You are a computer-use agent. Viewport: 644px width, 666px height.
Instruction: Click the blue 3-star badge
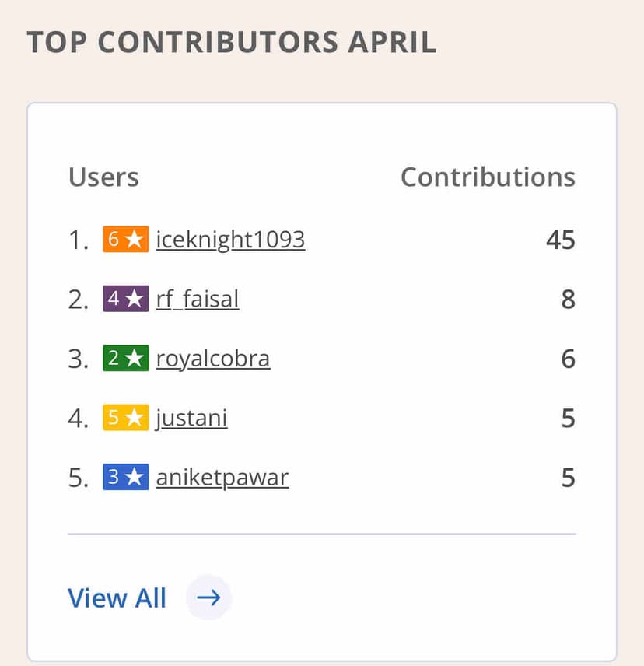[125, 478]
